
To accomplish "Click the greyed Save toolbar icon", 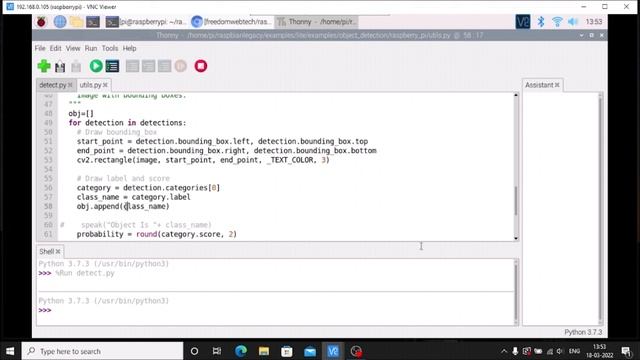I will [76, 66].
